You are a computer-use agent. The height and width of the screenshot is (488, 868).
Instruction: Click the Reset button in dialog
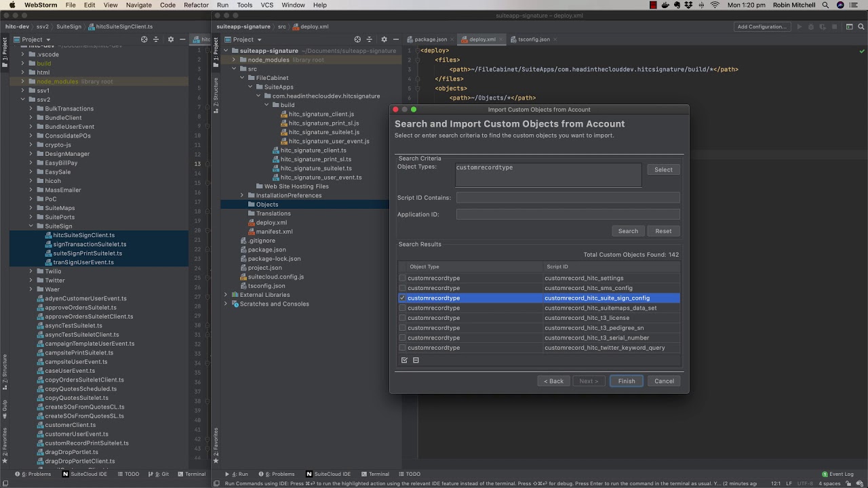click(x=663, y=231)
